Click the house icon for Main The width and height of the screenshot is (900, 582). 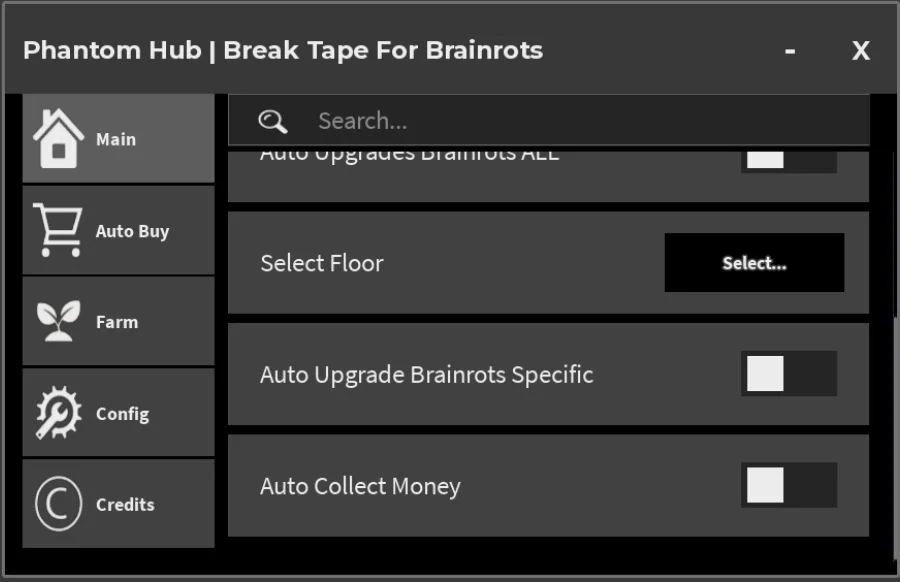point(58,138)
